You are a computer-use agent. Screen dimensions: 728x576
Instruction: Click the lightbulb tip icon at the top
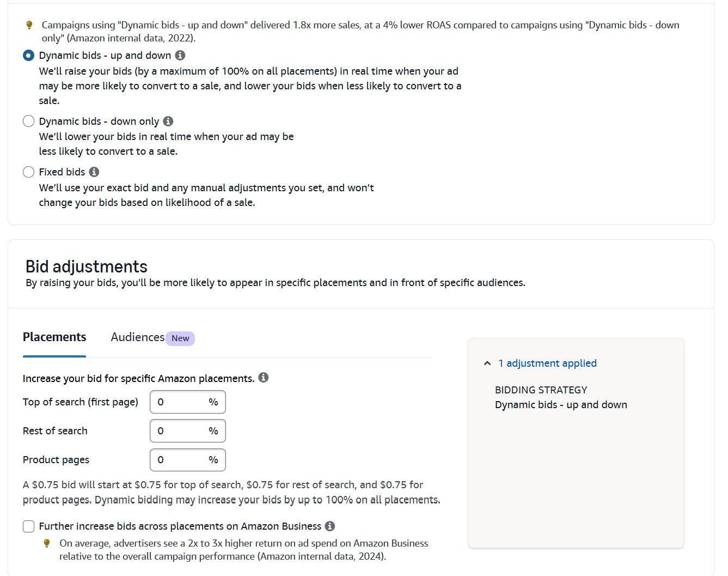click(29, 24)
